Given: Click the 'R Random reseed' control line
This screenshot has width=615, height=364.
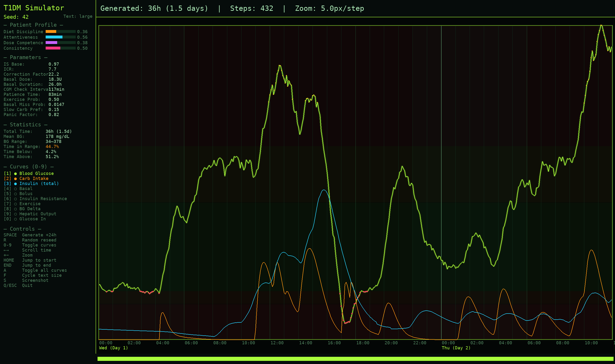Looking at the screenshot, I should tap(30, 240).
